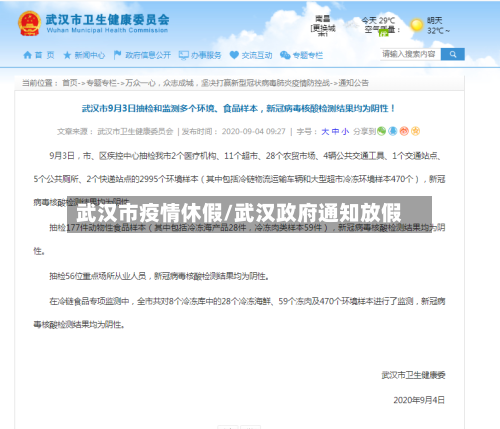Viewport: 500px width, 429px height.
Task: Click the 更换城市 change city link
Action: click(323, 30)
